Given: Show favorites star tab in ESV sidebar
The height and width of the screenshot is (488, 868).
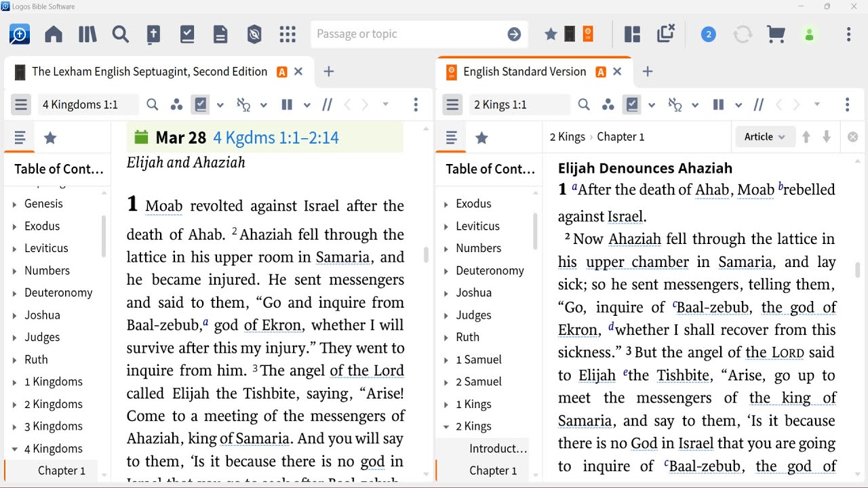Looking at the screenshot, I should click(x=481, y=138).
